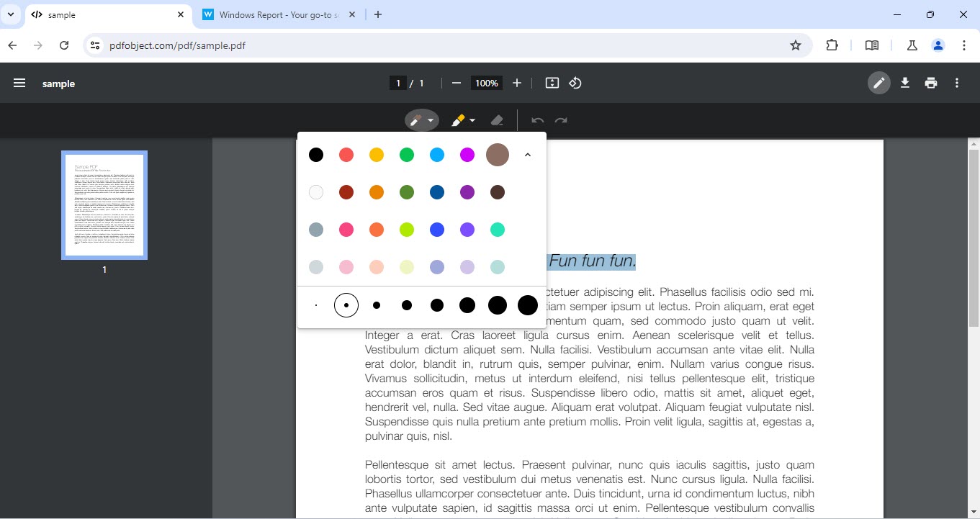Toggle the annotation pencil mode off

click(878, 84)
